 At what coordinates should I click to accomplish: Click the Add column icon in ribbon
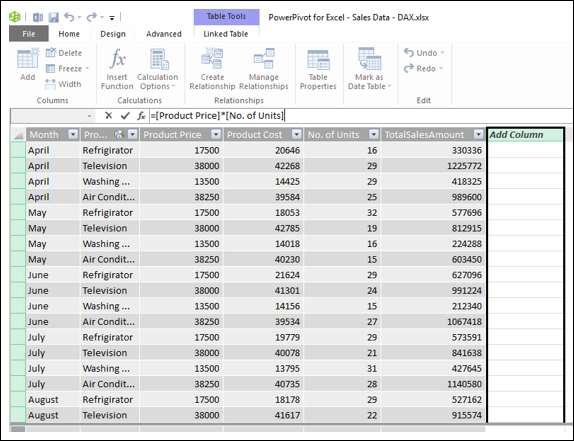[27, 59]
